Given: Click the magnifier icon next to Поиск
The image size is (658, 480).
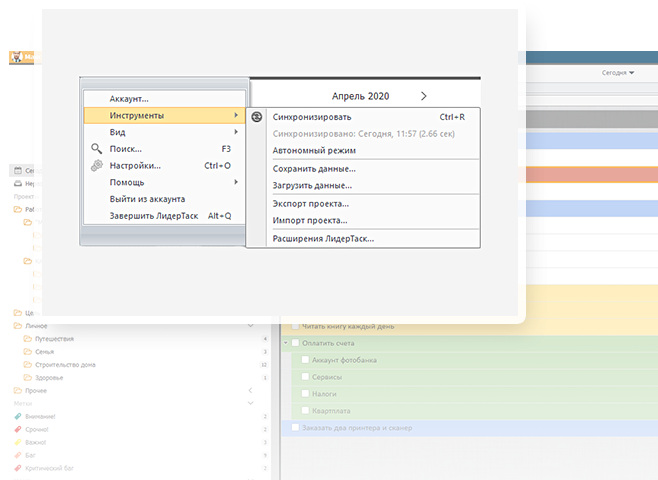Looking at the screenshot, I should (97, 149).
